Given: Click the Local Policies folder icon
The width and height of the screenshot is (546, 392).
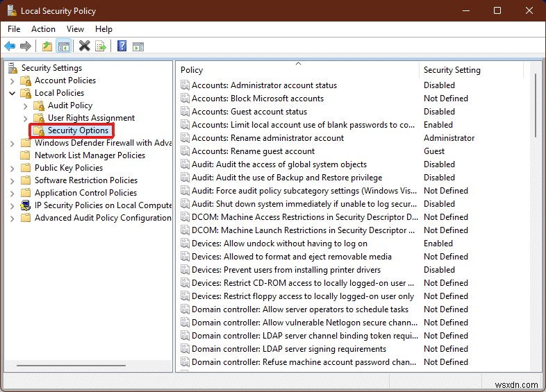Looking at the screenshot, I should coord(26,93).
